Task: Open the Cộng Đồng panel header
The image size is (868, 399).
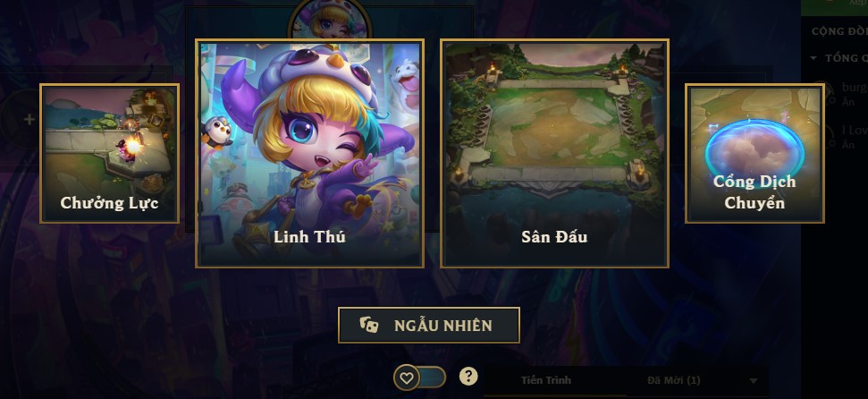Action: (x=839, y=31)
